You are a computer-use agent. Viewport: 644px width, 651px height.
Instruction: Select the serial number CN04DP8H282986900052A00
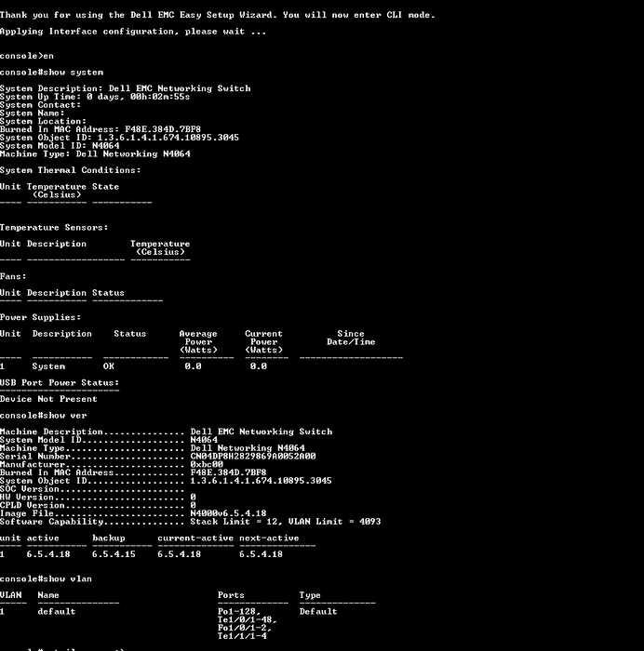[x=253, y=457]
